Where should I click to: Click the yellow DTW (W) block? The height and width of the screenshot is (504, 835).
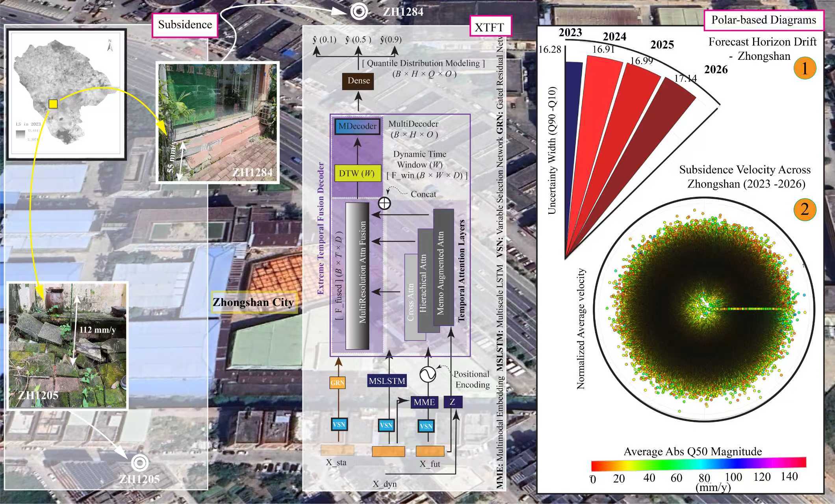(357, 174)
